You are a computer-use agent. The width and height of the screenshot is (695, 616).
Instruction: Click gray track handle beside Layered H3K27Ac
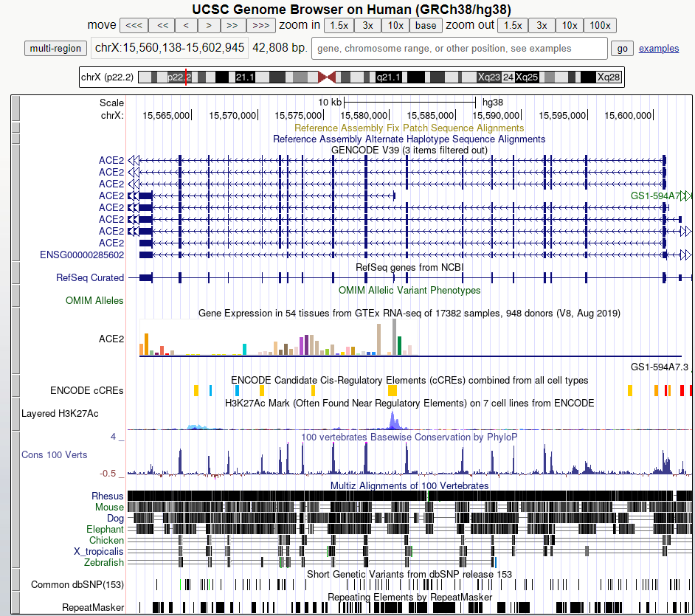tap(15, 414)
